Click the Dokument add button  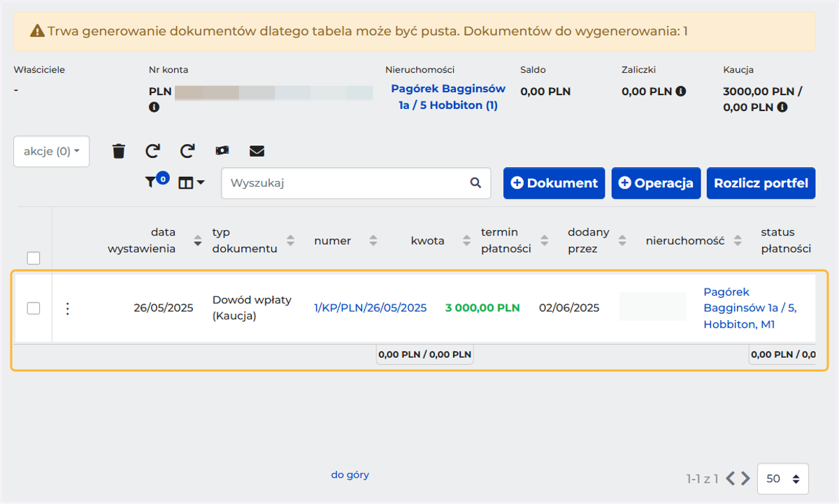click(554, 183)
